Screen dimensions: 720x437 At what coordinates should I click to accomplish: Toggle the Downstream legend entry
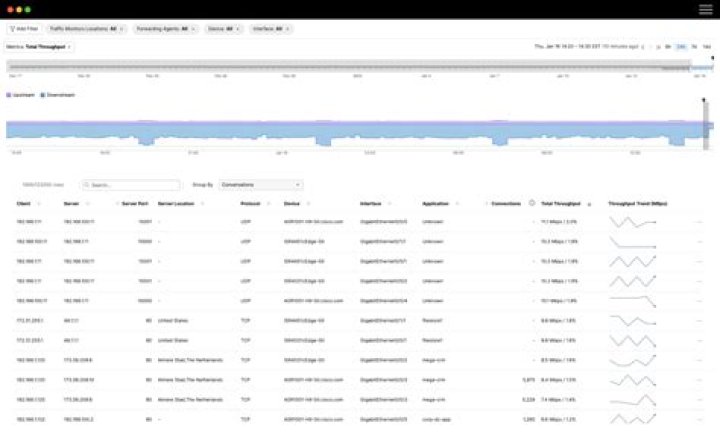point(57,95)
